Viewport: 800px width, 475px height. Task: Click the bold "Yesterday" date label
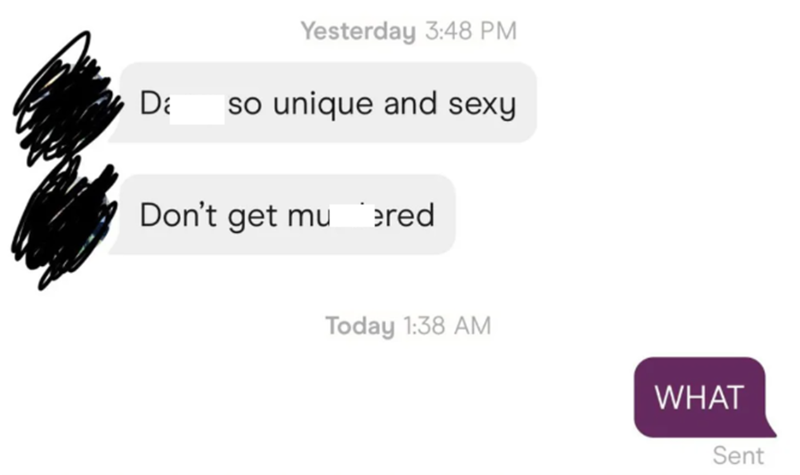point(358,31)
